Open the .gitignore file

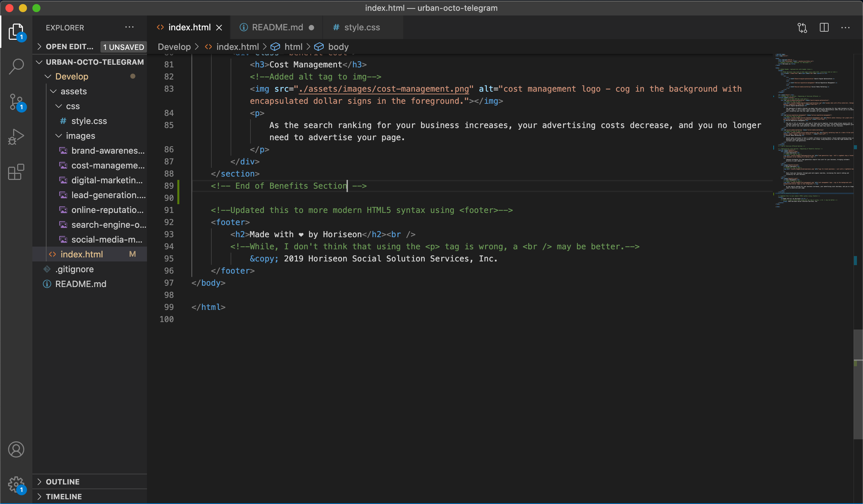tap(90, 269)
